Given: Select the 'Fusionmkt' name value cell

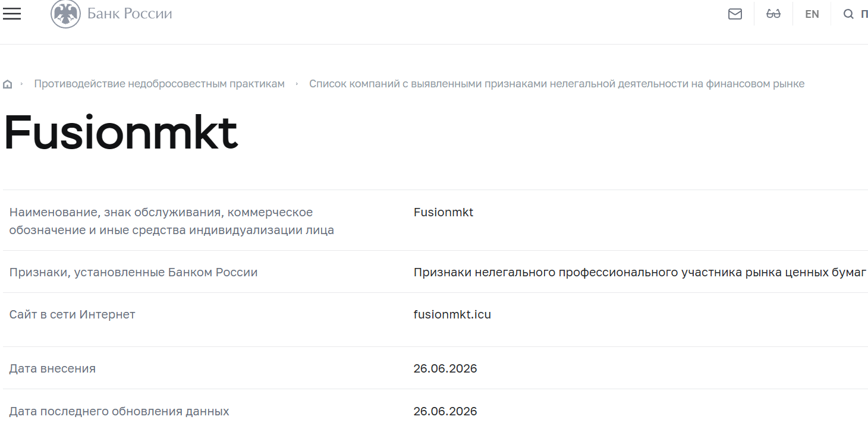Looking at the screenshot, I should coord(444,212).
